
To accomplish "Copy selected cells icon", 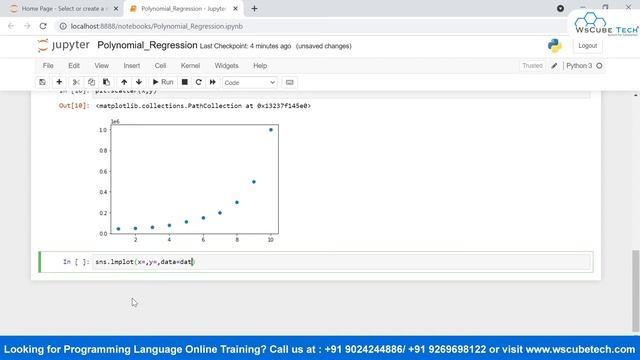I will click(91, 82).
